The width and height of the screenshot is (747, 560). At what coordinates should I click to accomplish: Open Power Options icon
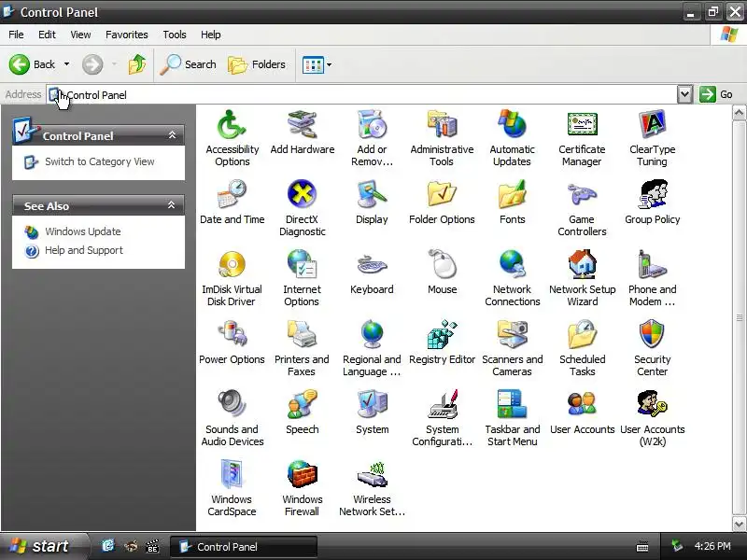click(232, 334)
